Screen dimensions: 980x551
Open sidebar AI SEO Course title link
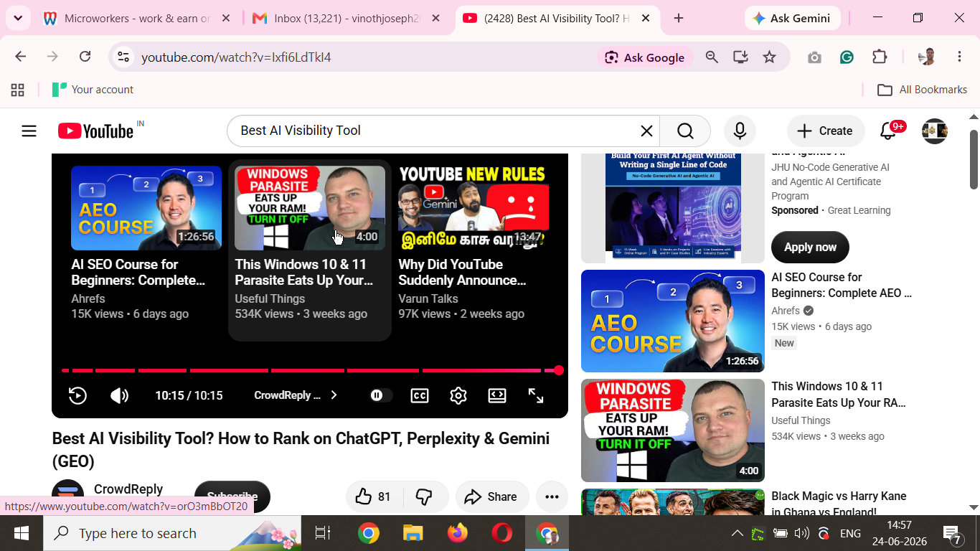tap(842, 285)
